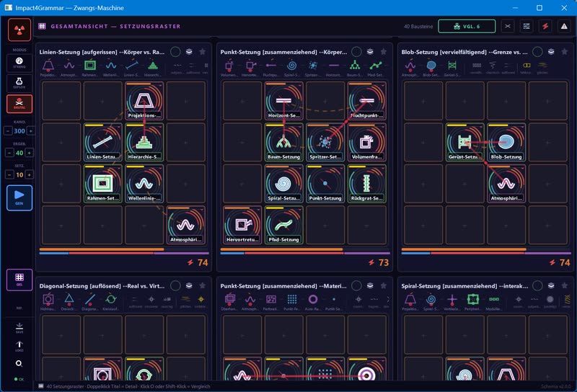
Task: Increase the SETZ. value of 10
Action: 29,174
